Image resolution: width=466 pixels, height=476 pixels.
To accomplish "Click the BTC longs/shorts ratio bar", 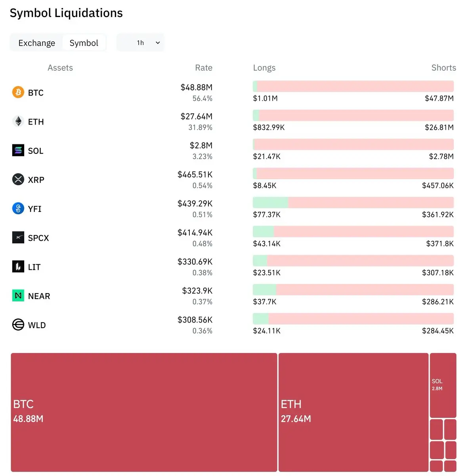I will point(353,86).
